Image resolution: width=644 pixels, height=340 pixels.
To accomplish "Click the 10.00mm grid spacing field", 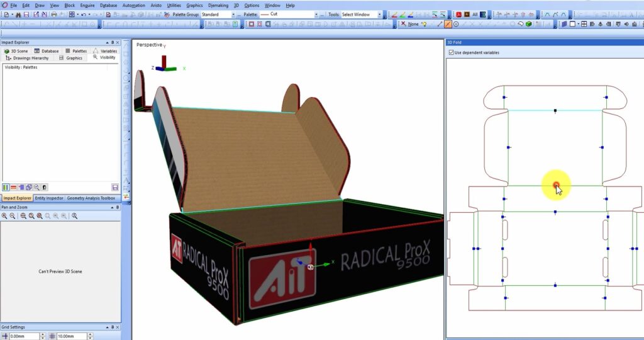I will click(72, 336).
